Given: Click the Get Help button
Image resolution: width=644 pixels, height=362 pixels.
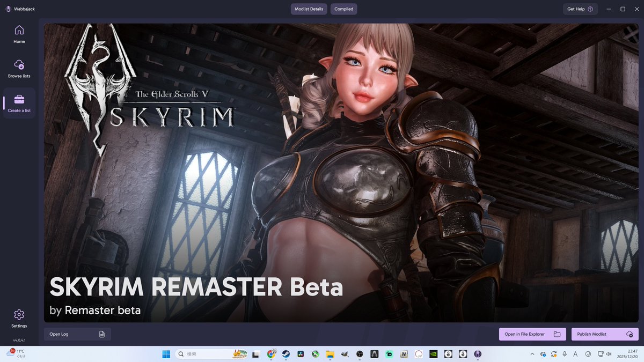Looking at the screenshot, I should (580, 9).
